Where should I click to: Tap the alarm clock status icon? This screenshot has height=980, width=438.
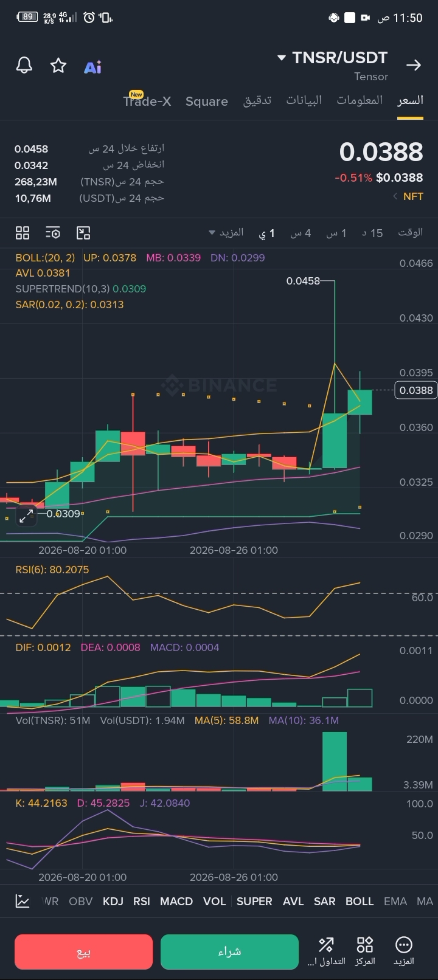pyautogui.click(x=89, y=18)
